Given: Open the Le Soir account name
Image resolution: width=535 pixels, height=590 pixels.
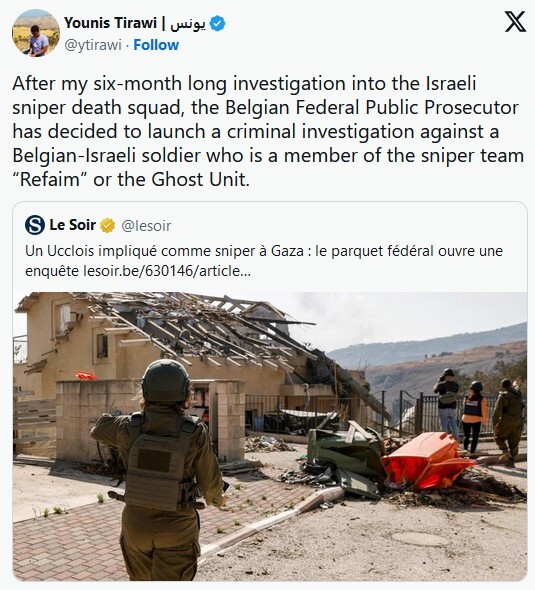Looking at the screenshot, I should (x=73, y=225).
